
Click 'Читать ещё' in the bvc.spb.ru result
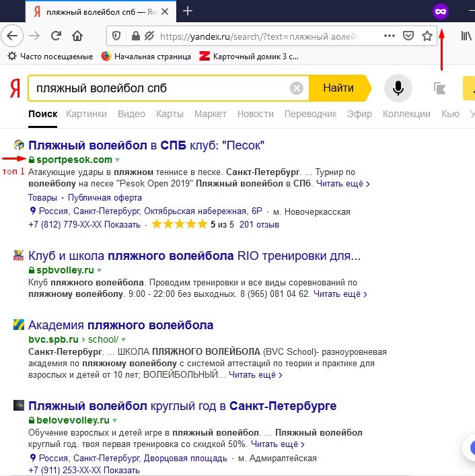tap(256, 375)
